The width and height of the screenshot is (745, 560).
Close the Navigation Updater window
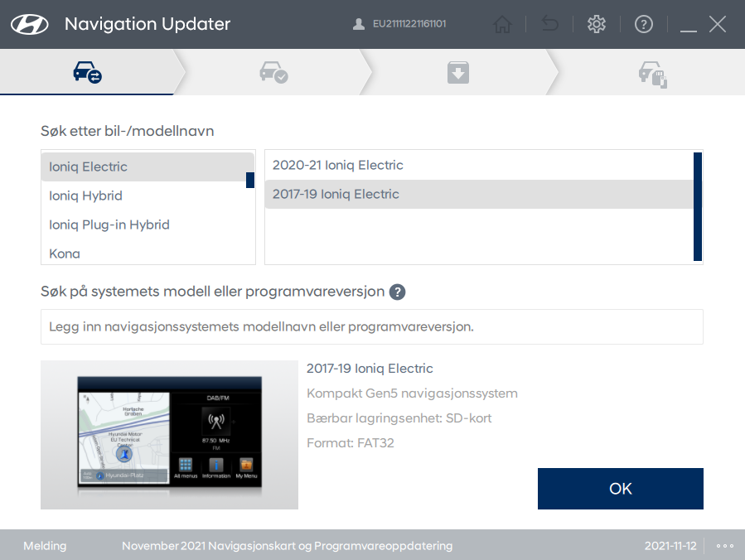coord(718,24)
